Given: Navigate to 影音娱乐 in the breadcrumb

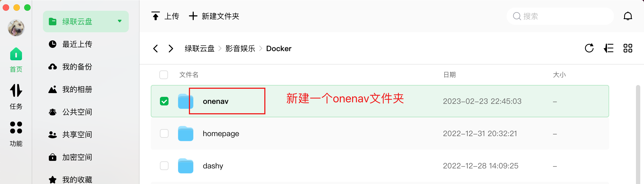Looking at the screenshot, I should (240, 48).
